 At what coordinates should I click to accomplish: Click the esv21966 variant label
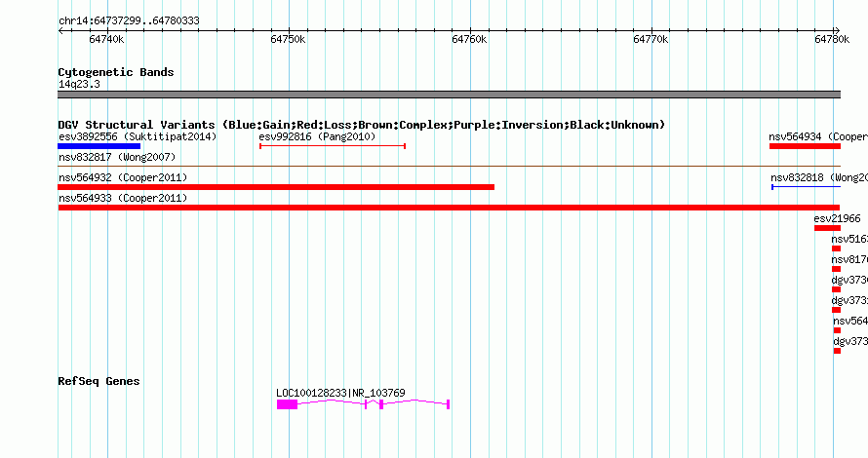click(x=838, y=218)
